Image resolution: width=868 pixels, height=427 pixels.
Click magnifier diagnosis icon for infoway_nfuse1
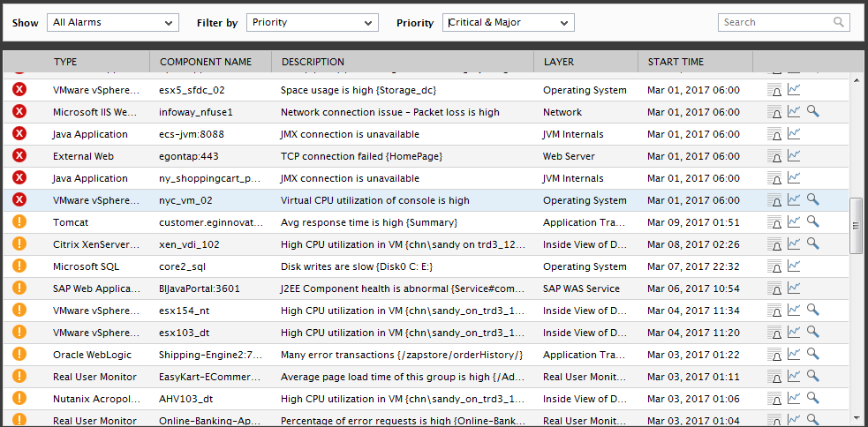click(x=812, y=111)
